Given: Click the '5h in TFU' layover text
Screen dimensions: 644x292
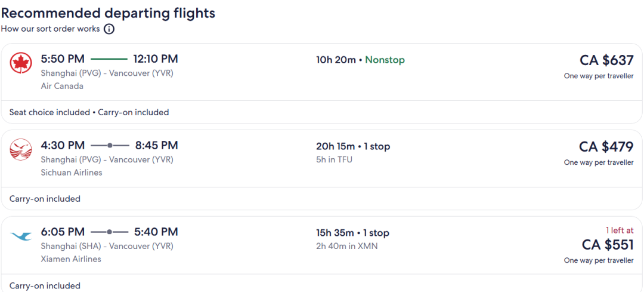Looking at the screenshot, I should point(334,159).
